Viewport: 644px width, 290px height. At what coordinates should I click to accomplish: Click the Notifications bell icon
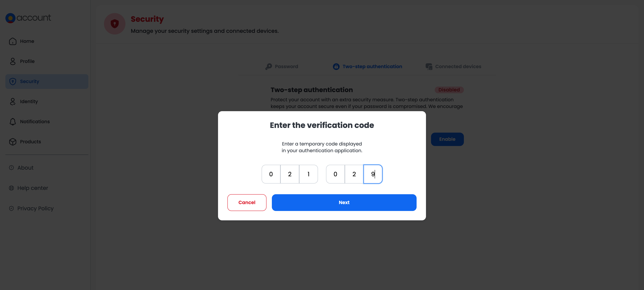tap(13, 122)
